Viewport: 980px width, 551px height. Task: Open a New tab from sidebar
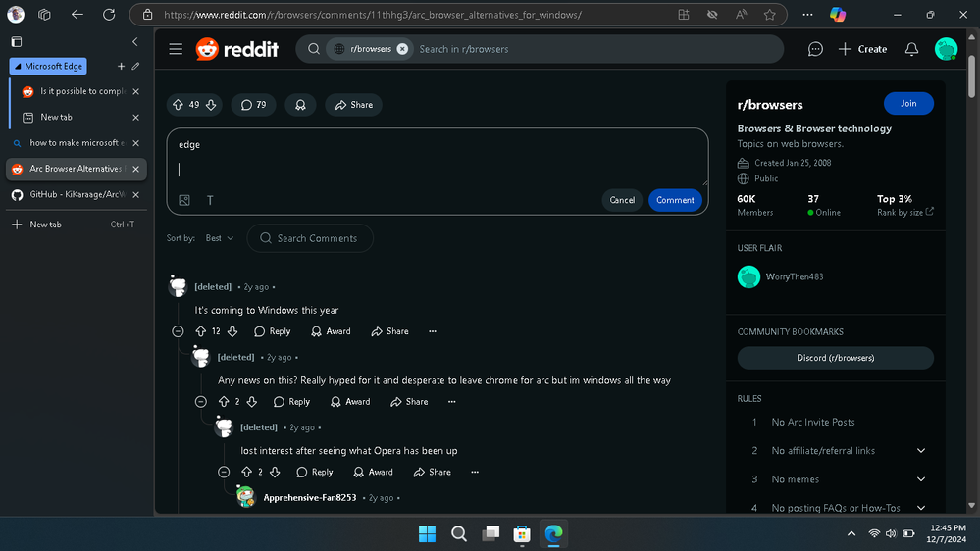click(x=77, y=225)
